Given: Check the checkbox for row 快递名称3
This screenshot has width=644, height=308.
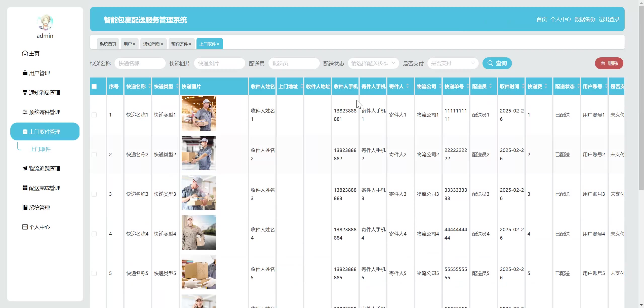Looking at the screenshot, I should (94, 194).
